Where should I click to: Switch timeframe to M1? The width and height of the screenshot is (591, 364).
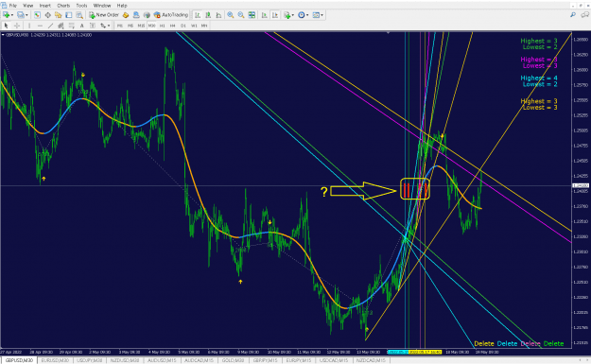click(x=119, y=26)
